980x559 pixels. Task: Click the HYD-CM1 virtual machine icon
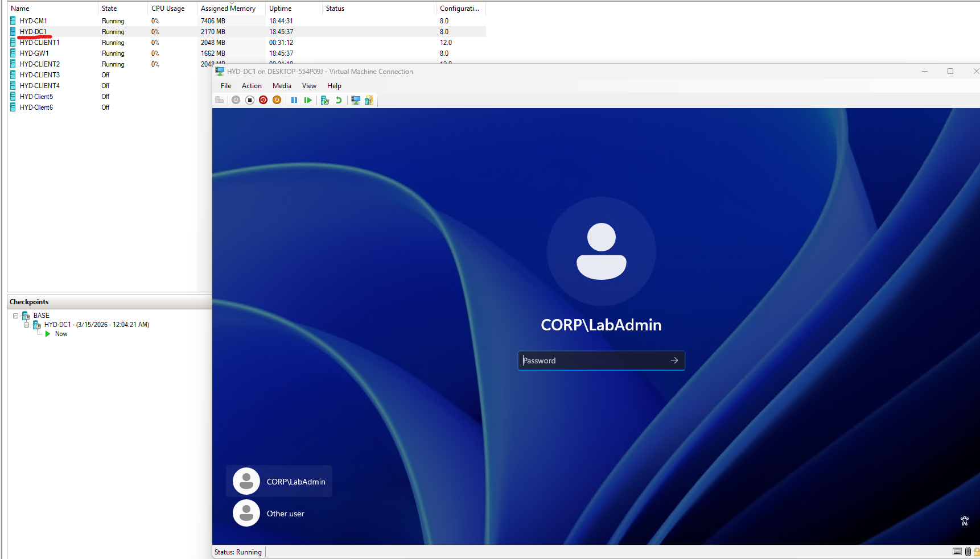click(x=13, y=21)
